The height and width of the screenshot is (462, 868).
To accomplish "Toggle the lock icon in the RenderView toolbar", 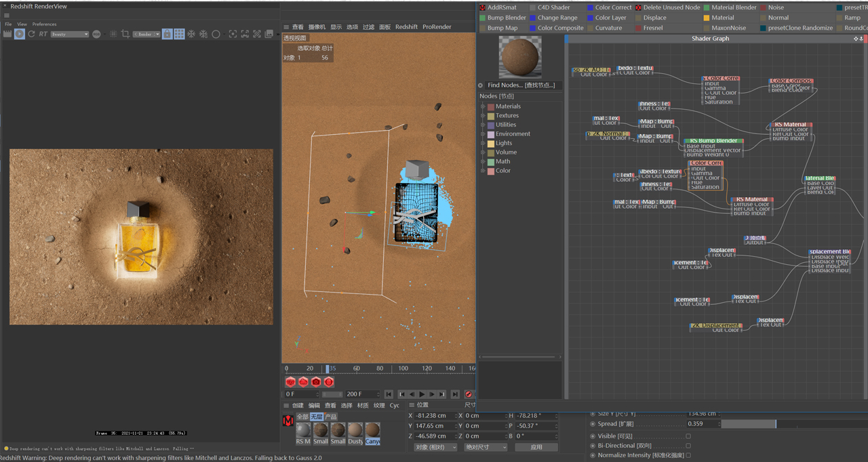I will [x=167, y=34].
